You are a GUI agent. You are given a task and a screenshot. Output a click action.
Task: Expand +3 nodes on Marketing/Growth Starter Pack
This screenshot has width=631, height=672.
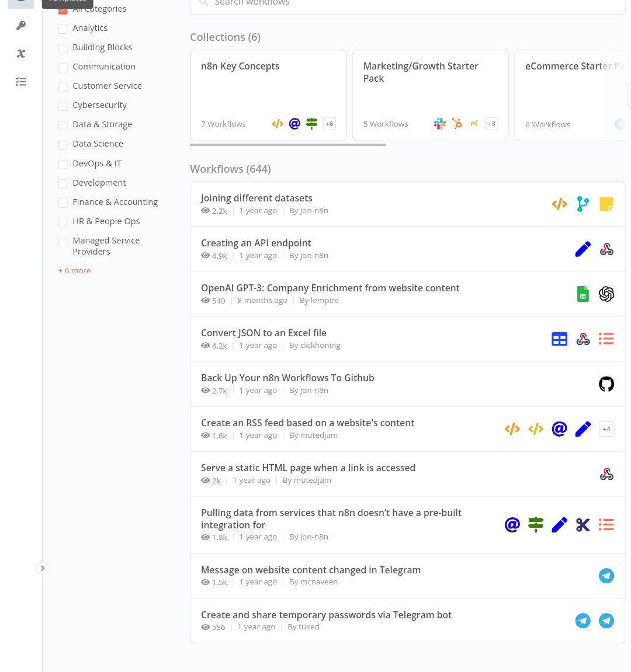pyautogui.click(x=491, y=124)
